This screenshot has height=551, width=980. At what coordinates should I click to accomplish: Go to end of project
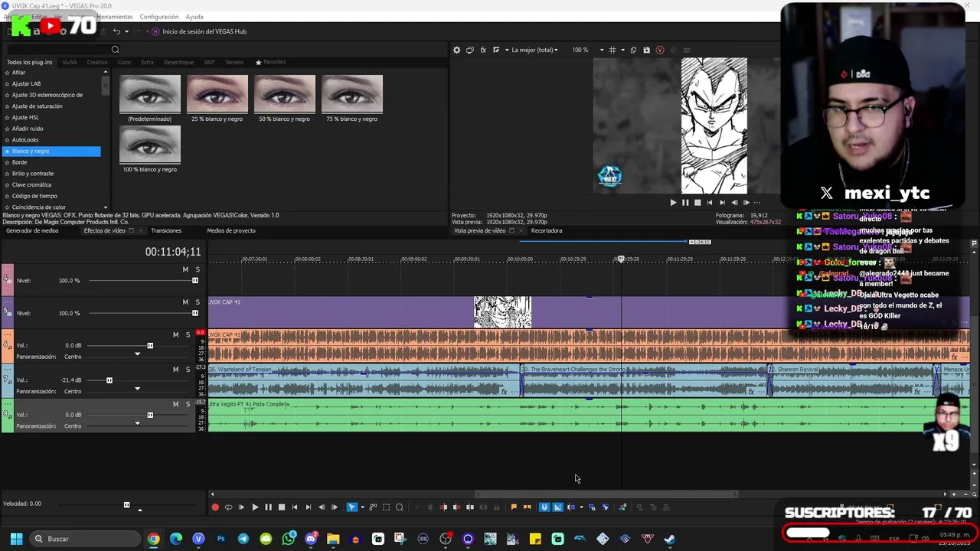click(x=308, y=507)
